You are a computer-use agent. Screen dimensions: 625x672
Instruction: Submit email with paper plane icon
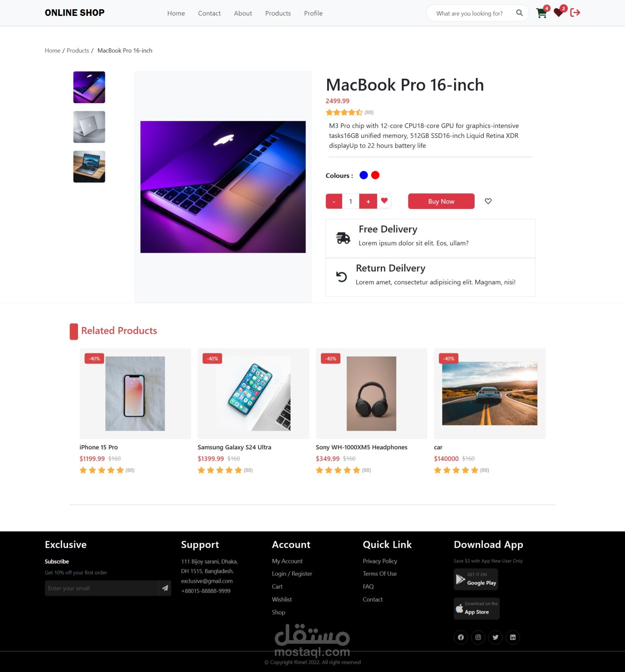165,588
